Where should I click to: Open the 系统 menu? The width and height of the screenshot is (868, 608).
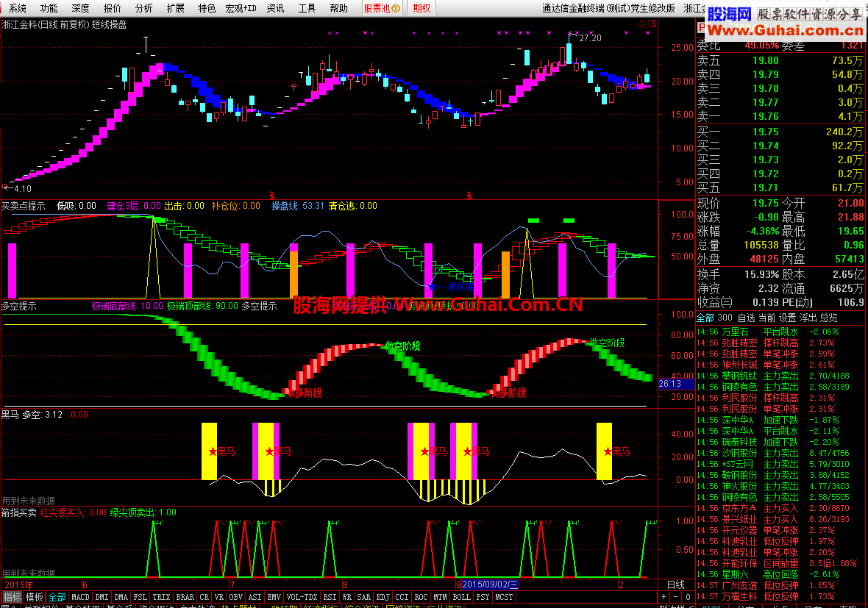tap(17, 8)
